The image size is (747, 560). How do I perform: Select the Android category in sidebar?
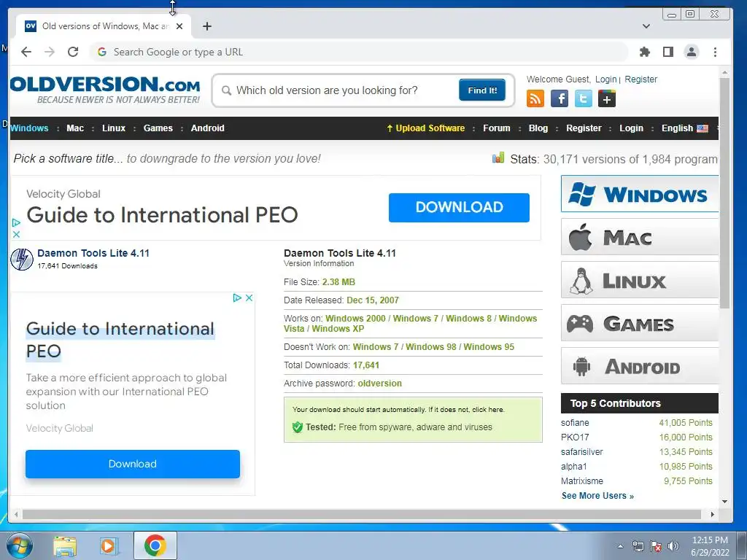[640, 366]
